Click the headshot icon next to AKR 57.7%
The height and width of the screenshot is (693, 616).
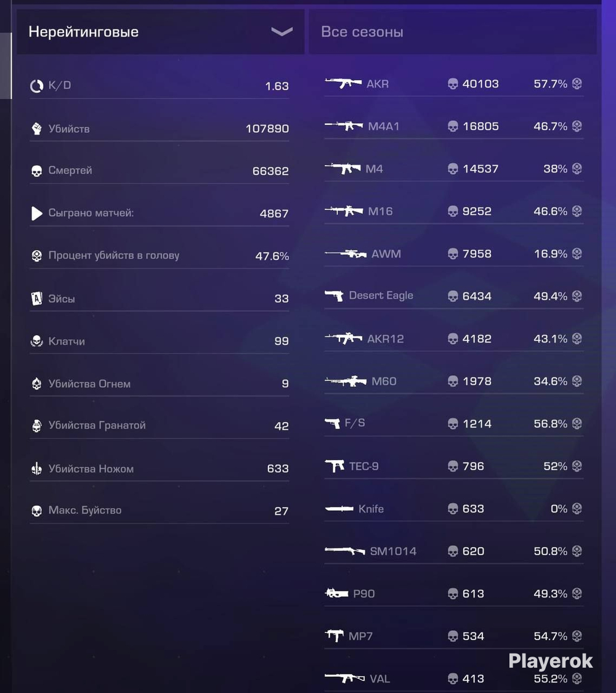[x=577, y=84]
